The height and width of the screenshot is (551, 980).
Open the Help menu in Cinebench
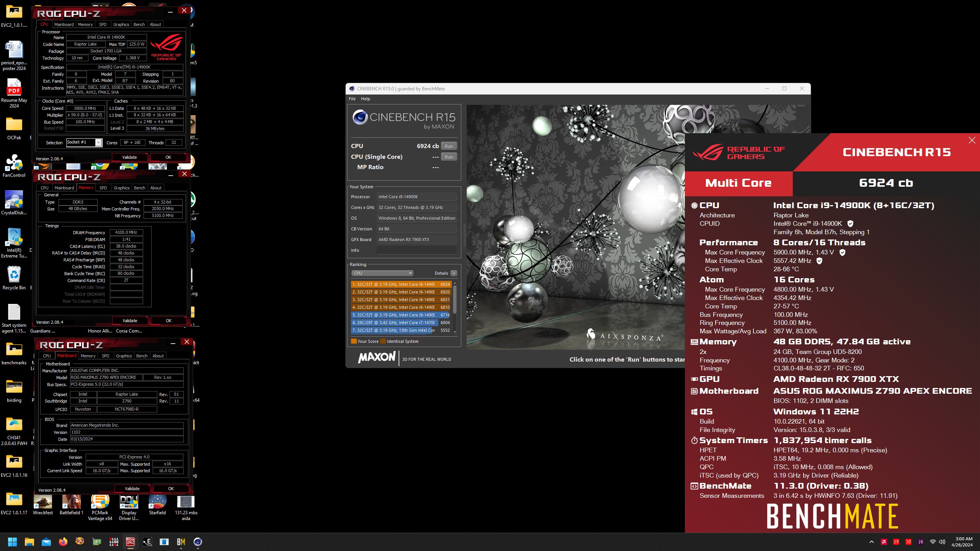pos(366,99)
